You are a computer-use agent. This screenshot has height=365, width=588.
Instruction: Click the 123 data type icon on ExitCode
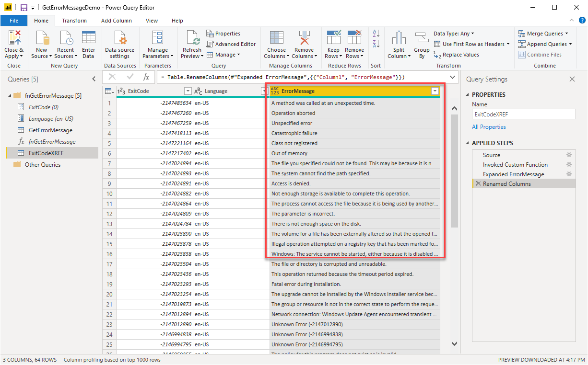pos(122,91)
